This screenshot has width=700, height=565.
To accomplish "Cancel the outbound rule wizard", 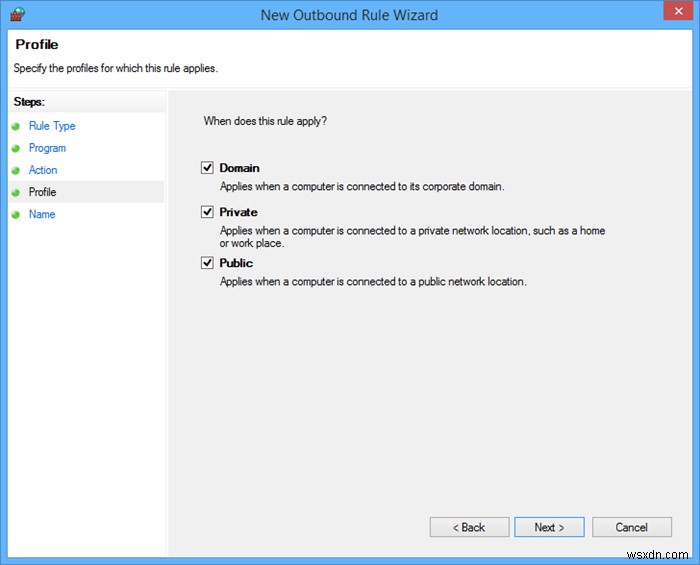I will coord(632,527).
